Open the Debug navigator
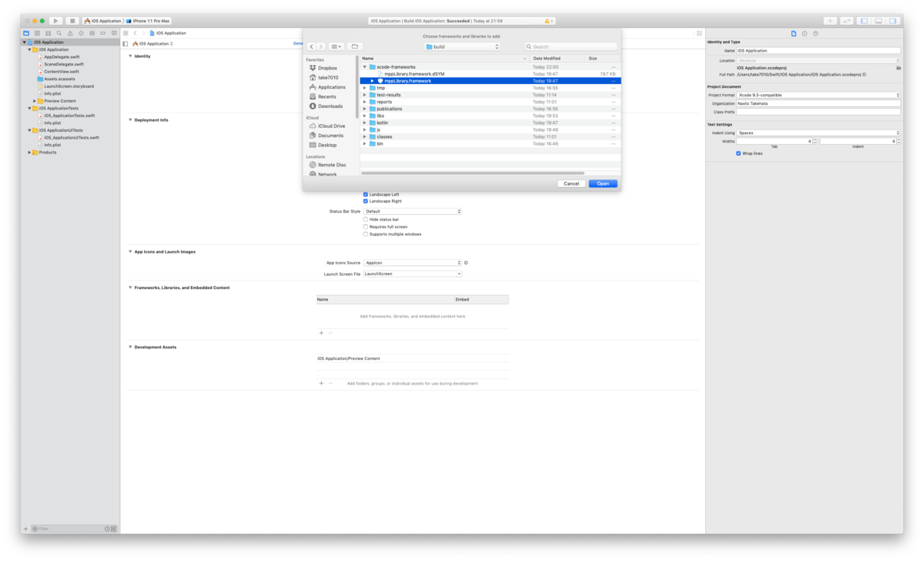Screen dimensions: 924x561 pos(92,33)
